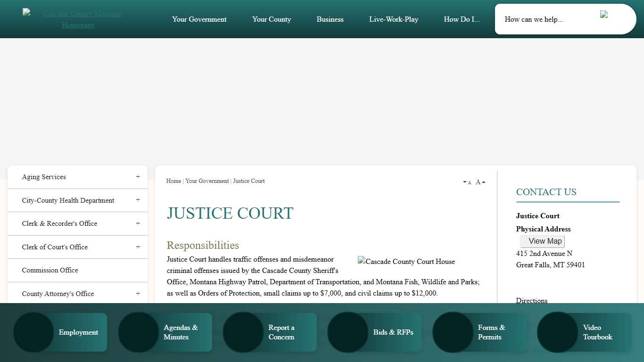Expand the County Attorney's Office section

(138, 293)
